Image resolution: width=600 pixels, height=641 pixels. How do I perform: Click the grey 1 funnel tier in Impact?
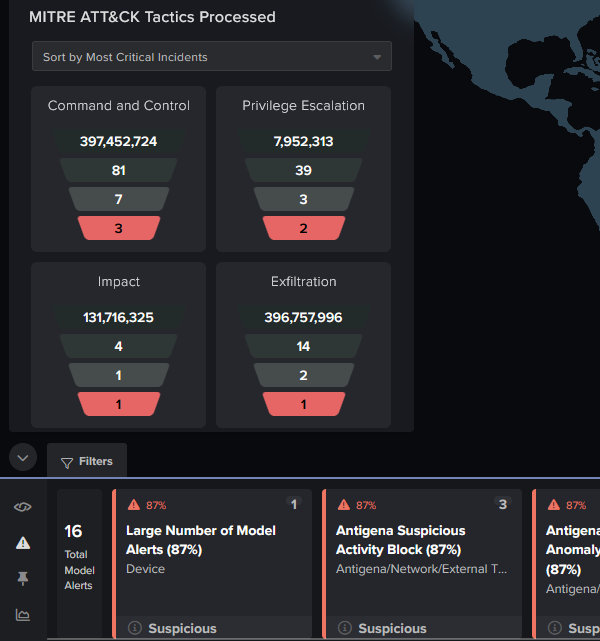point(119,375)
